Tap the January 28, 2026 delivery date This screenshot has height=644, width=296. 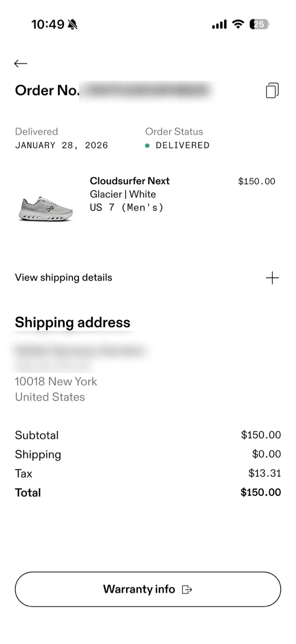coord(62,145)
